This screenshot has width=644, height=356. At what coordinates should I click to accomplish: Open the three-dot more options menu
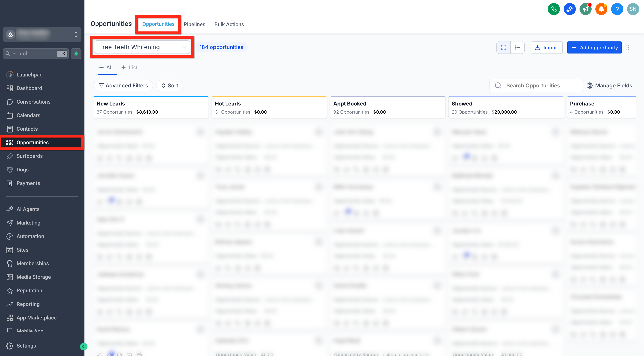pos(629,47)
